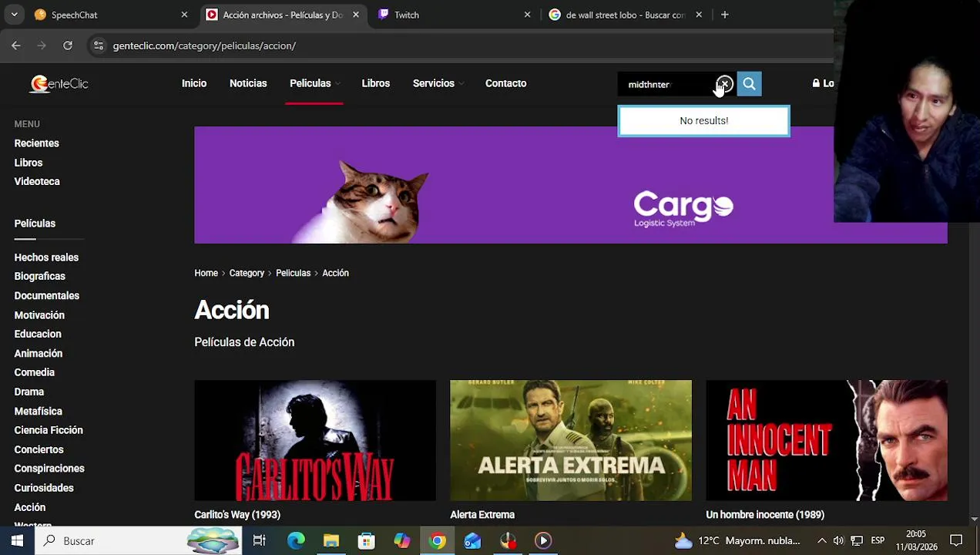Show hidden tray icons chevron
This screenshot has height=555, width=980.
pos(821,540)
